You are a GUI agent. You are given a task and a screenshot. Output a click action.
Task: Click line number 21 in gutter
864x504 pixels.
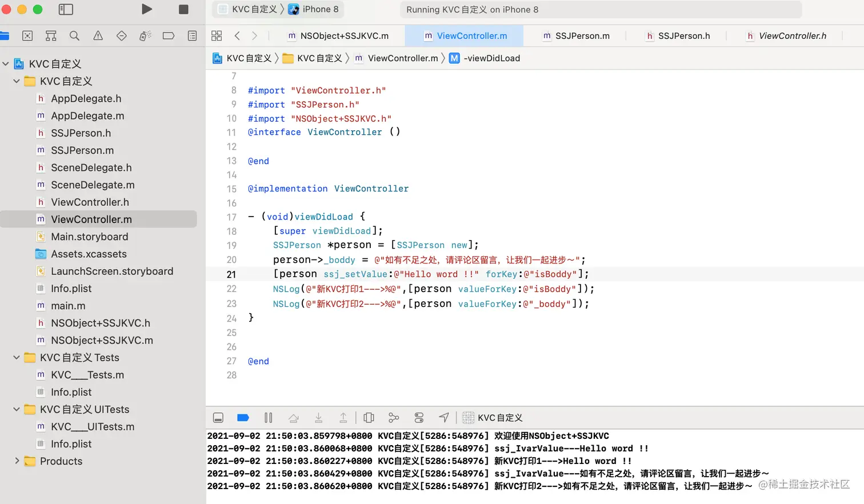231,274
